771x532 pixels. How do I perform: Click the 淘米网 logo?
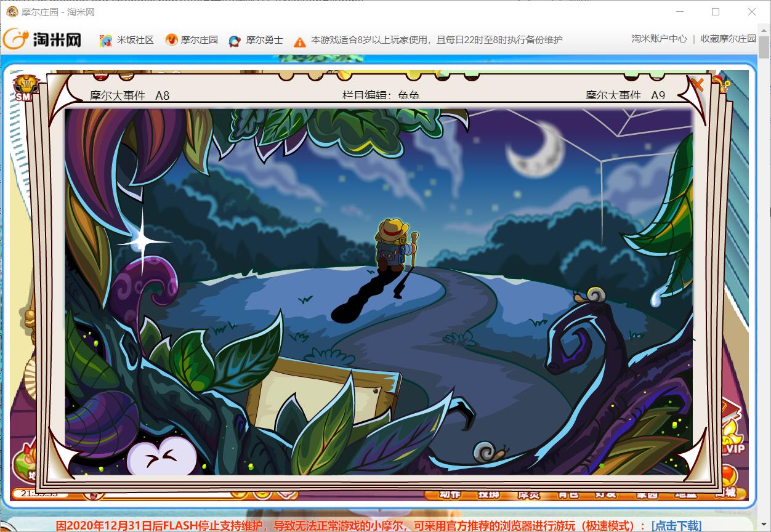coord(42,39)
